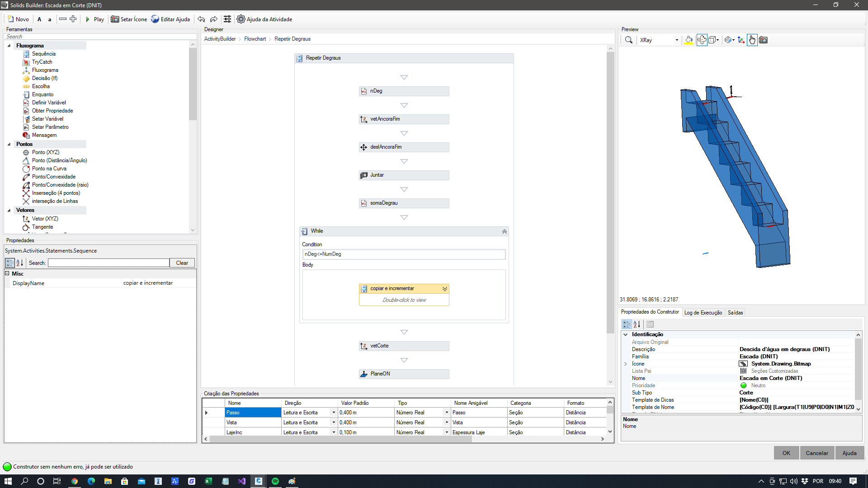Image resolution: width=868 pixels, height=488 pixels.
Task: Click the Cancelar button
Action: [816, 453]
